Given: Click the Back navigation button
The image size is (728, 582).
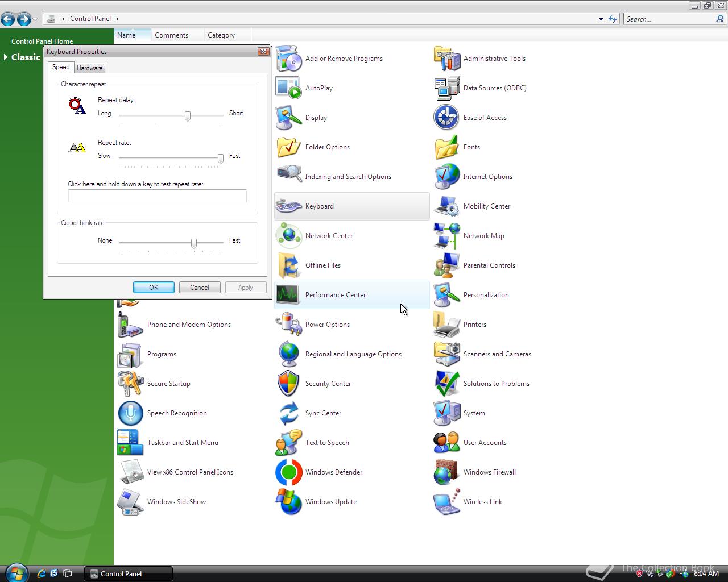Looking at the screenshot, I should pos(8,19).
